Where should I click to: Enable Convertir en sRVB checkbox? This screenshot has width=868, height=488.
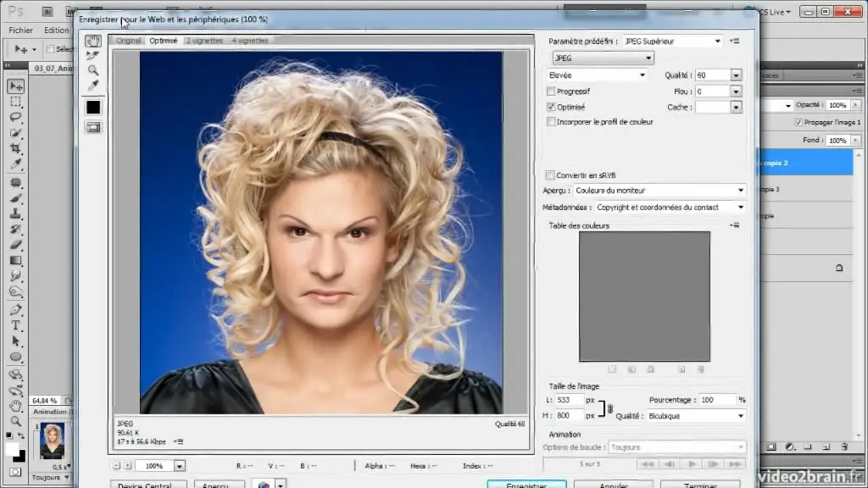click(550, 175)
